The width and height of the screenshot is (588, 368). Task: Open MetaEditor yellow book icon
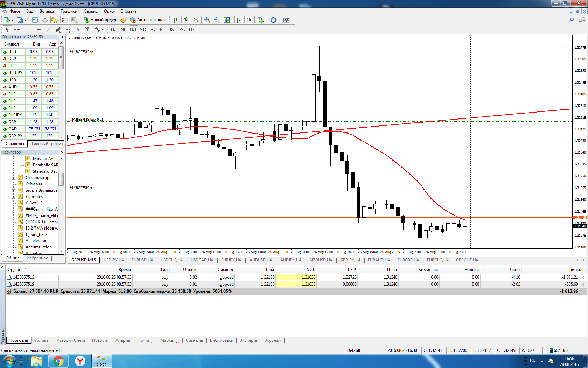click(123, 20)
